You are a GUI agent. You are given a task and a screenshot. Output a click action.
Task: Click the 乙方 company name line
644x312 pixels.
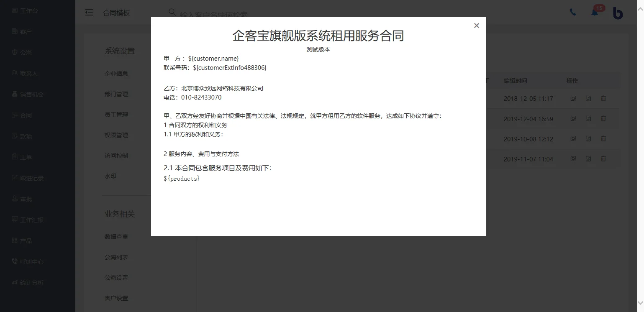[213, 88]
